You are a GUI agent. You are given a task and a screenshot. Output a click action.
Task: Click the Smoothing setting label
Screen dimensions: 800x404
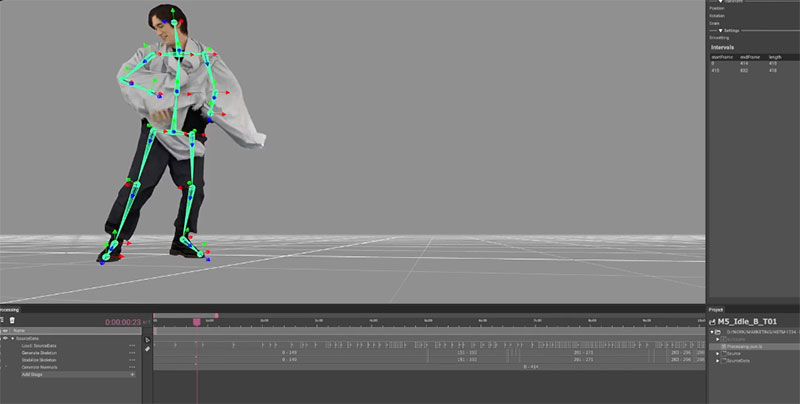tap(719, 37)
